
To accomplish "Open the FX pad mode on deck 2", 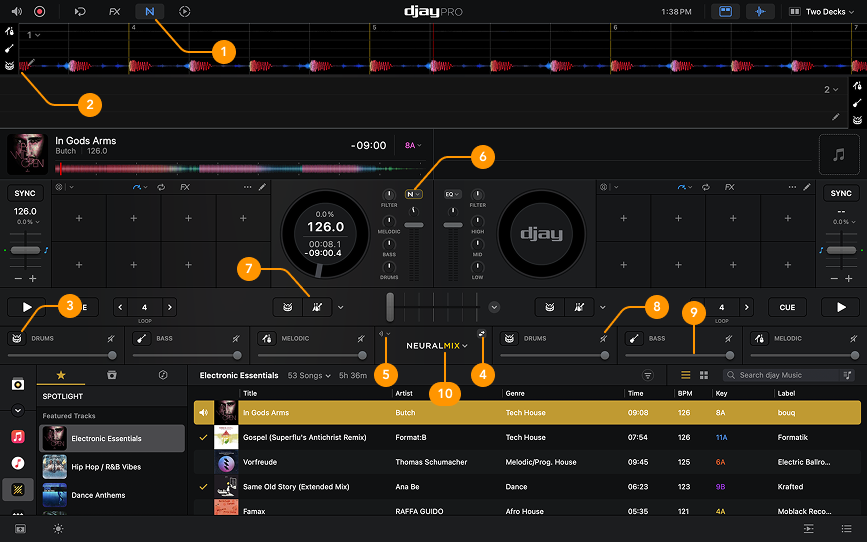I will (729, 187).
